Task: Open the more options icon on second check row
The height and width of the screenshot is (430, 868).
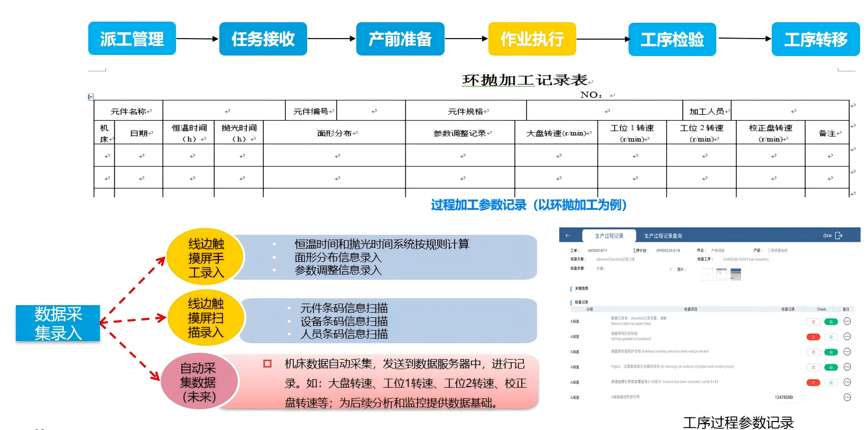Action: click(x=847, y=337)
